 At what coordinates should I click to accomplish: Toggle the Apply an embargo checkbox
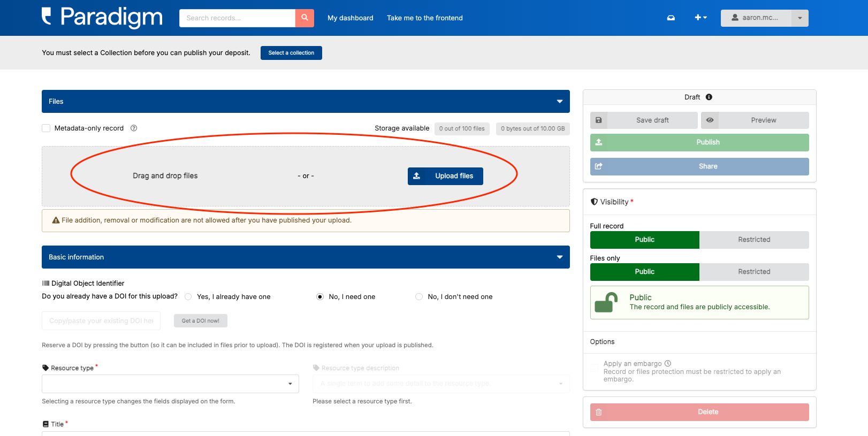coord(594,368)
